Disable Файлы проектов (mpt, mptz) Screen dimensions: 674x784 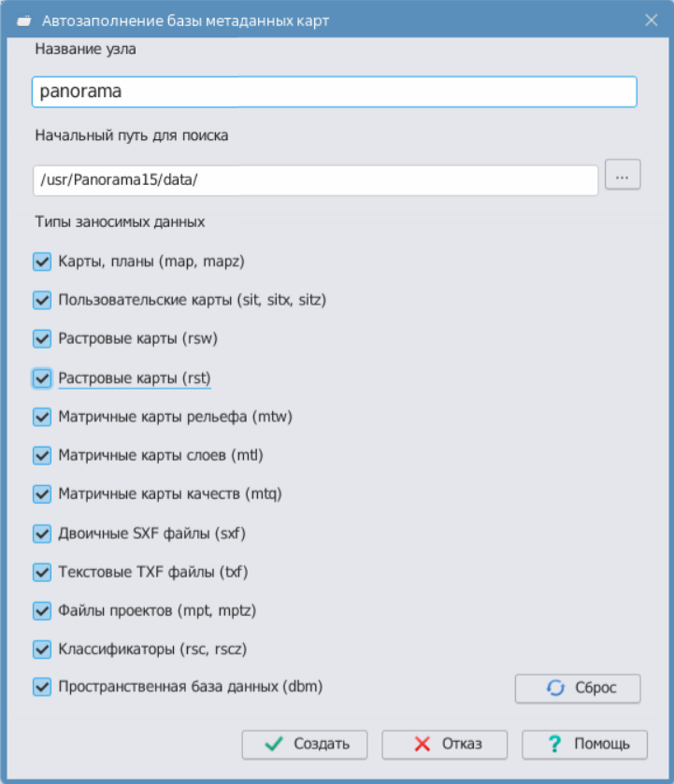pyautogui.click(x=42, y=610)
